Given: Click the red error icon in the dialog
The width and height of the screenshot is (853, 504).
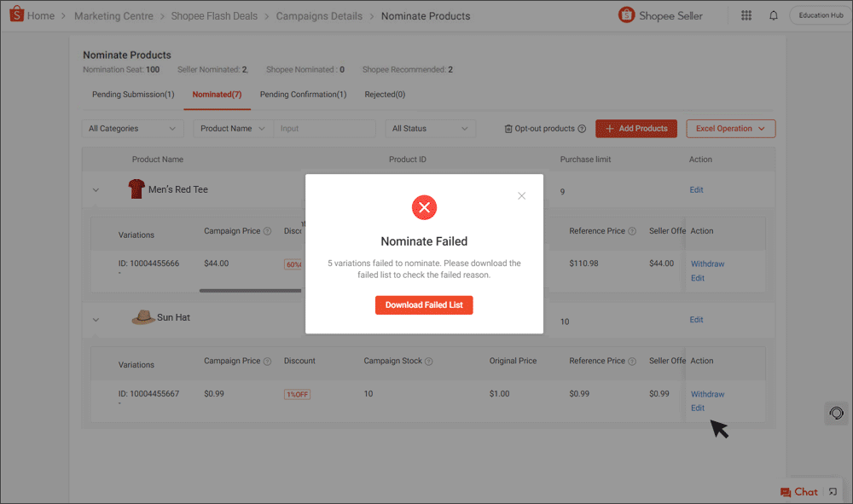Looking at the screenshot, I should pyautogui.click(x=424, y=207).
